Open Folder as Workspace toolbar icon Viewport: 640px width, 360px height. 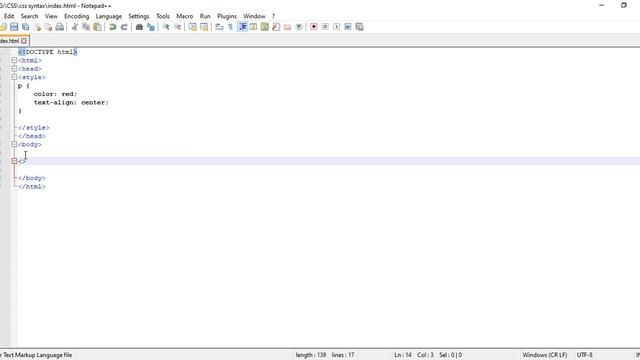[x=287, y=27]
